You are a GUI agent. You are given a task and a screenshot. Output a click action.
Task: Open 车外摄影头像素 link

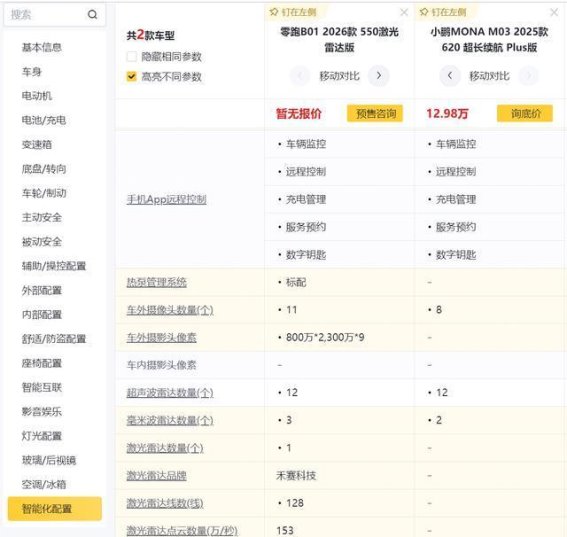coord(161,337)
